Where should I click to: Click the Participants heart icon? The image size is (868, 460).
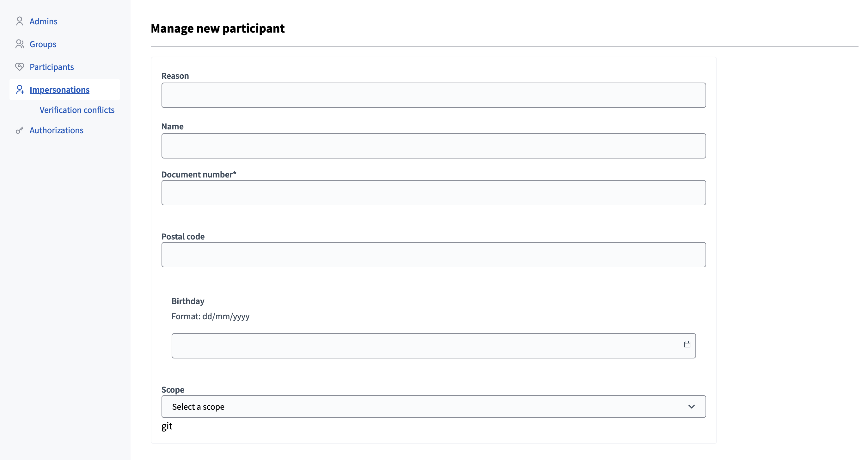19,66
